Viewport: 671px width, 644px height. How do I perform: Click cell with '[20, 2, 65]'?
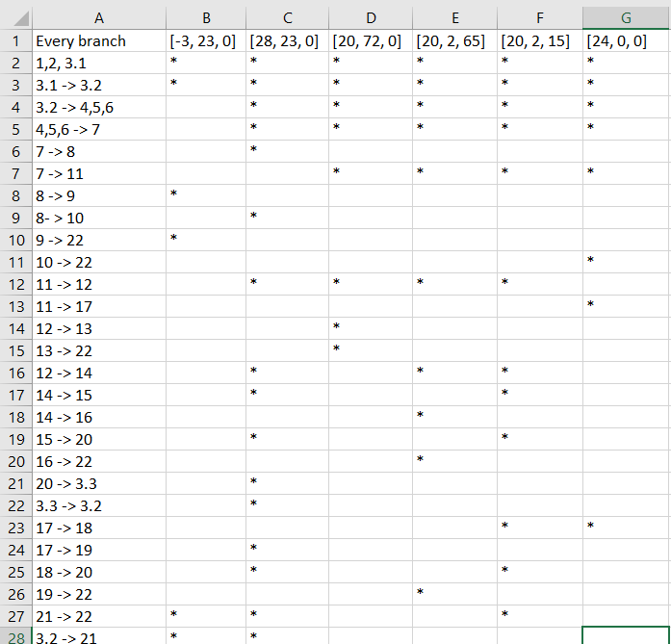pos(455,41)
